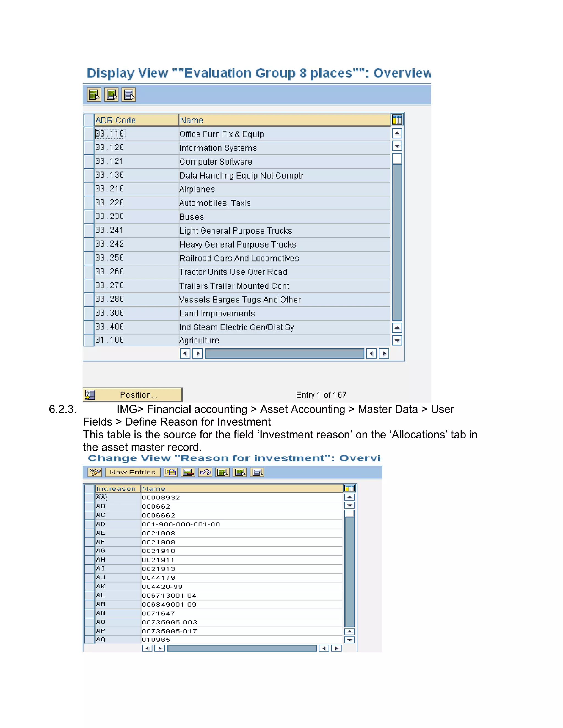
Task: Click up arrow atop Reason for investment scrollbar
Action: pyautogui.click(x=350, y=497)
